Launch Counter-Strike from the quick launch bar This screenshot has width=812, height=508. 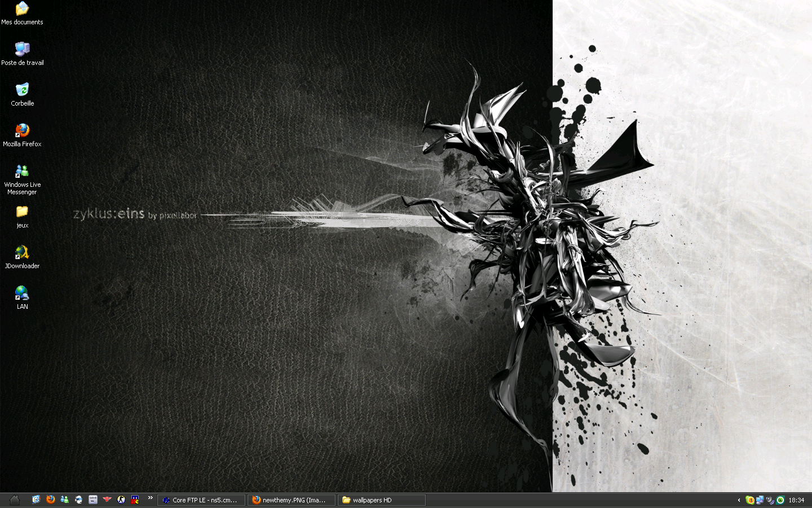coord(121,500)
